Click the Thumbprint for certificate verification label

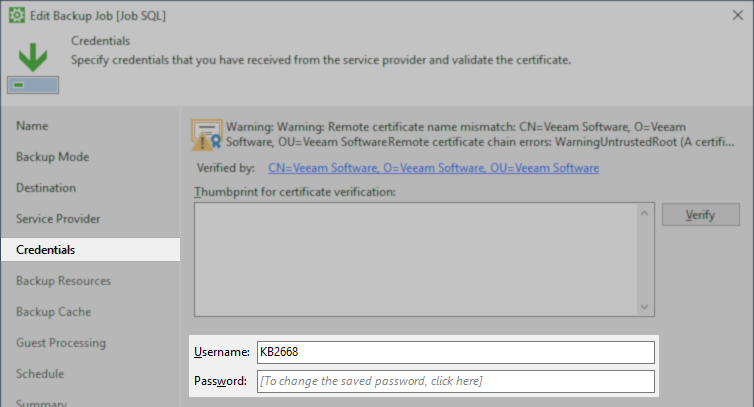tap(295, 192)
